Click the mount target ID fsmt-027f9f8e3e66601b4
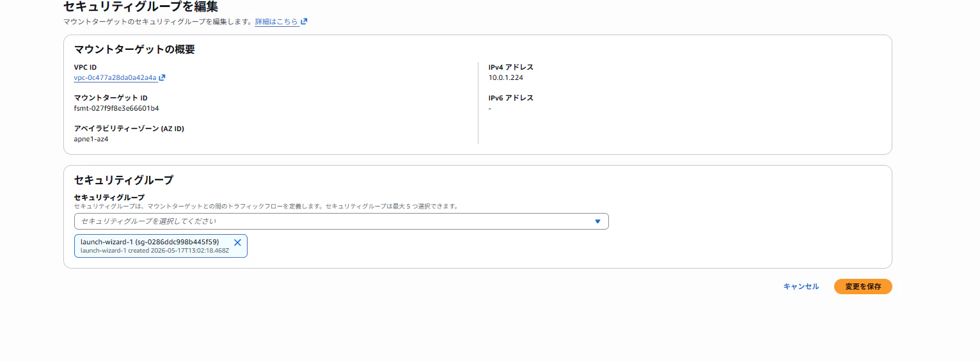 [x=116, y=108]
